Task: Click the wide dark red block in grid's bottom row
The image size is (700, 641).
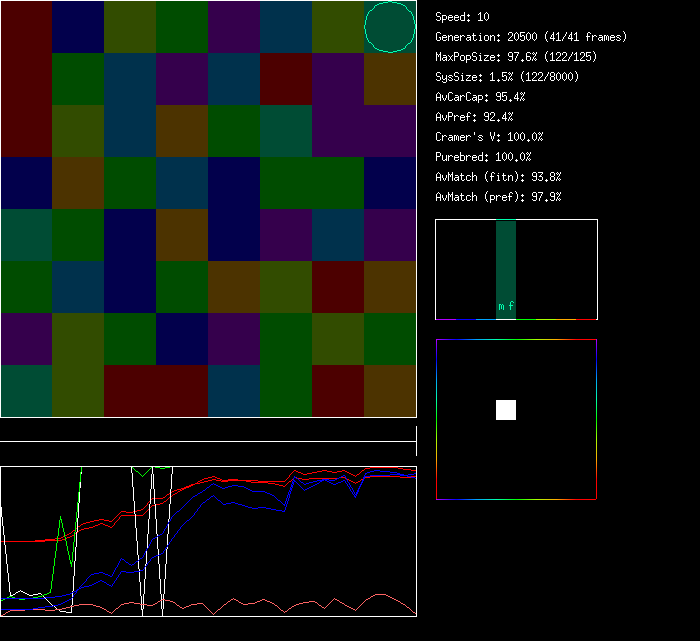Action: (156, 391)
